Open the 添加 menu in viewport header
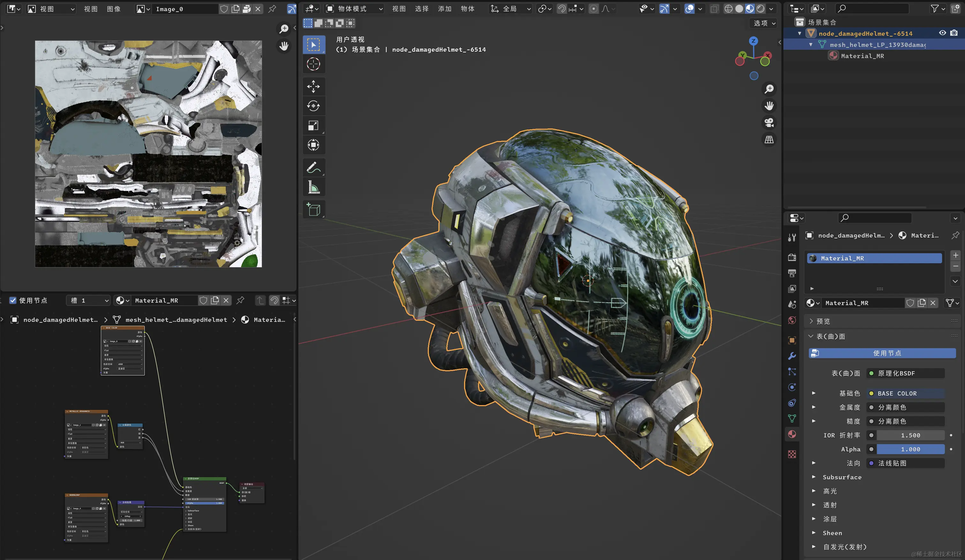The width and height of the screenshot is (965, 560). (445, 9)
